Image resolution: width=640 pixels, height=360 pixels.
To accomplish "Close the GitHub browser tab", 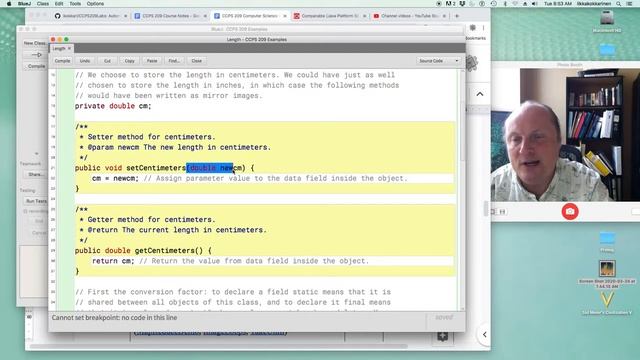I will (x=125, y=16).
